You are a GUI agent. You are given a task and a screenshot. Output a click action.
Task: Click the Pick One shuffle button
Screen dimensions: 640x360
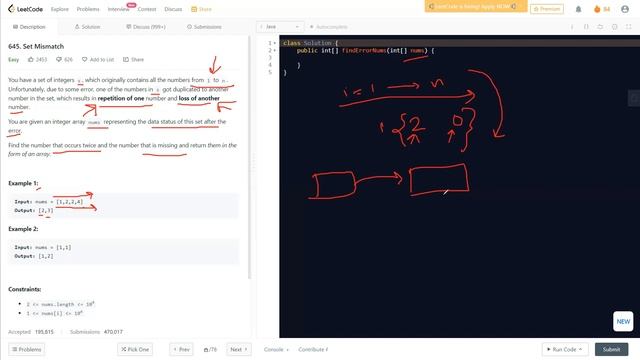135,349
